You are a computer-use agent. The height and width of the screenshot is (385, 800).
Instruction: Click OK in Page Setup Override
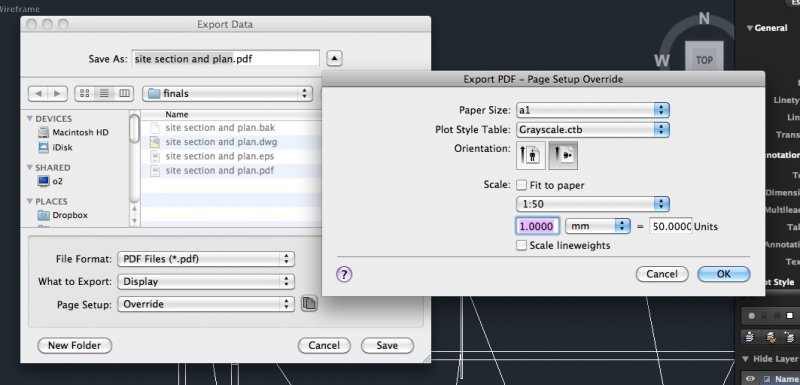[x=723, y=274]
